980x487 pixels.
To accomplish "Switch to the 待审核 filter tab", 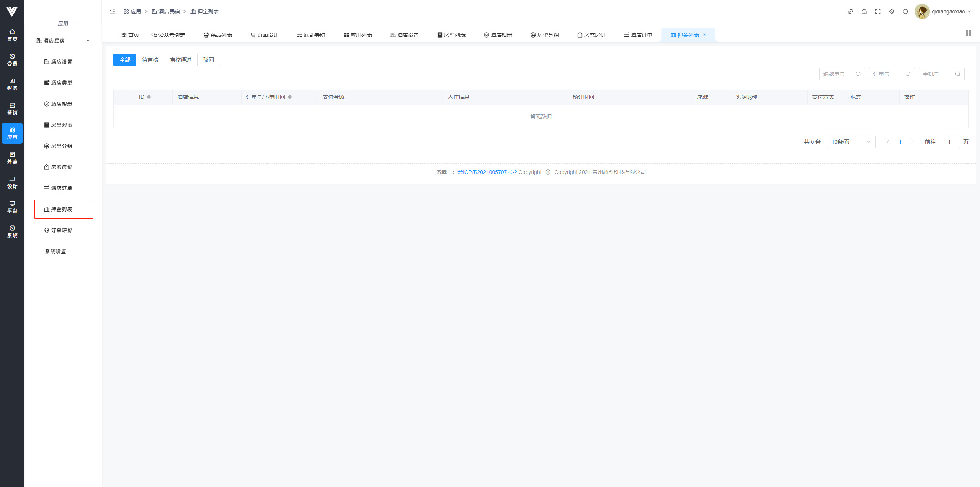I will pos(150,60).
